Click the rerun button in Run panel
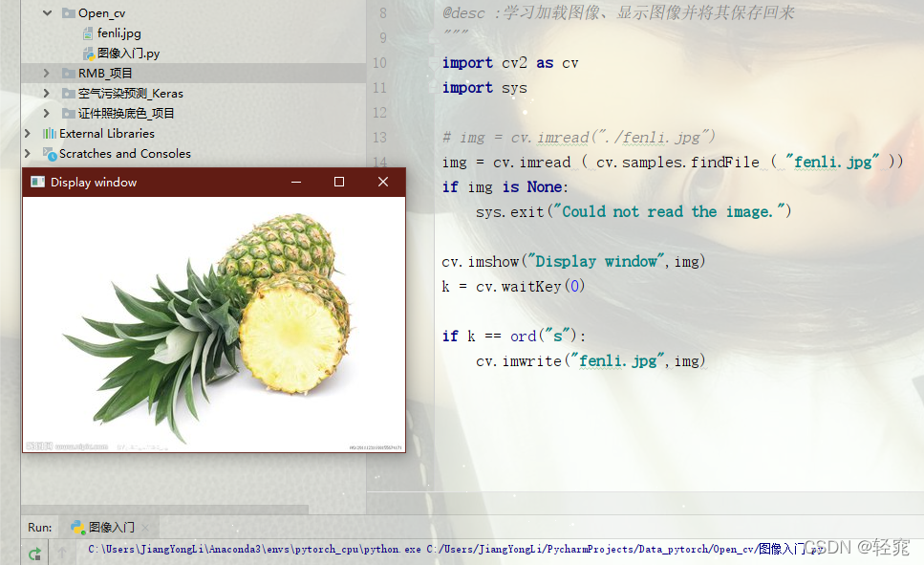The height and width of the screenshot is (565, 924). (x=34, y=554)
